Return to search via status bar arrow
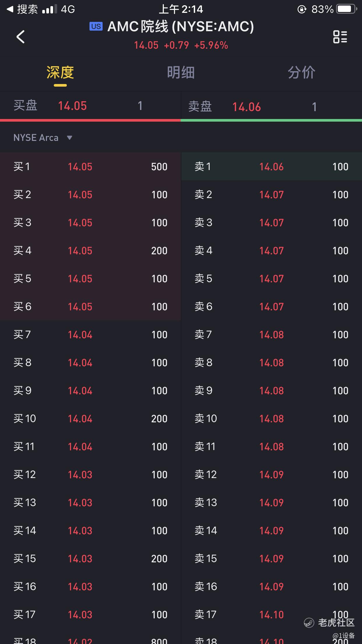 [10, 9]
